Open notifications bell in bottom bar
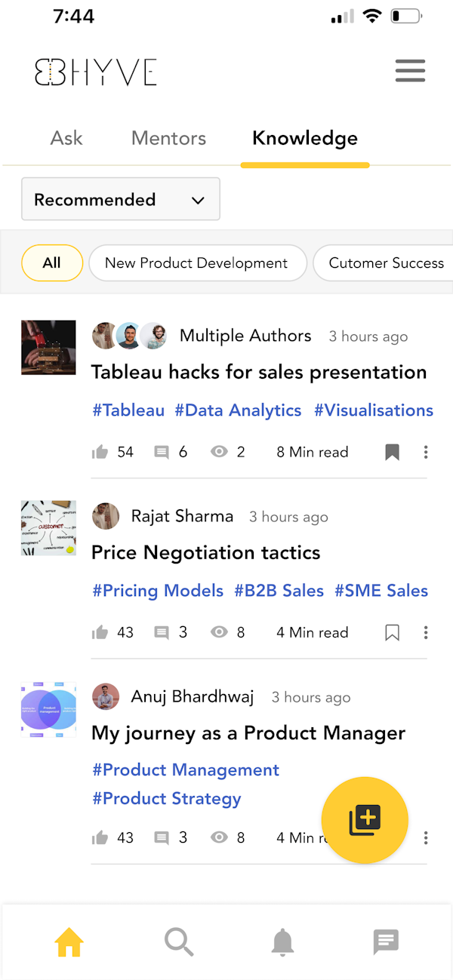Screen dimensions: 453x980 pos(282,942)
